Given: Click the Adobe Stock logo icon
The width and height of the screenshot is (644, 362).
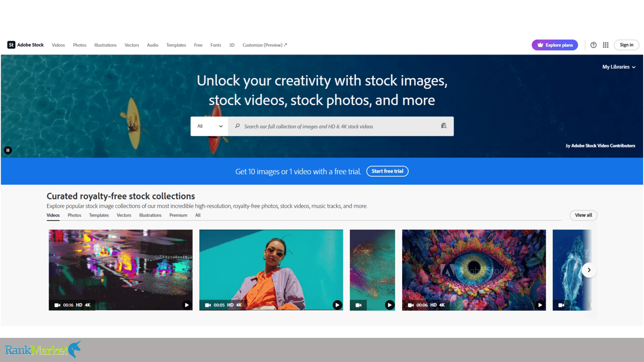Looking at the screenshot, I should coord(11,45).
